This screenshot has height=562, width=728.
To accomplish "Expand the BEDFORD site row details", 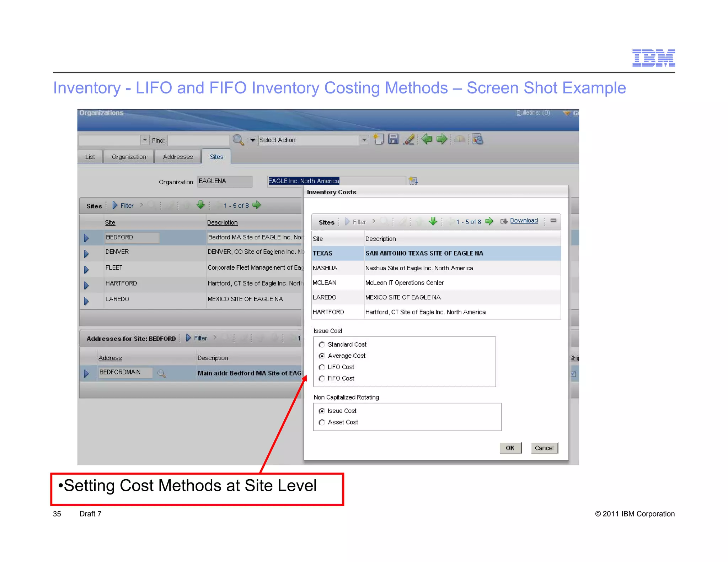I will coord(86,238).
